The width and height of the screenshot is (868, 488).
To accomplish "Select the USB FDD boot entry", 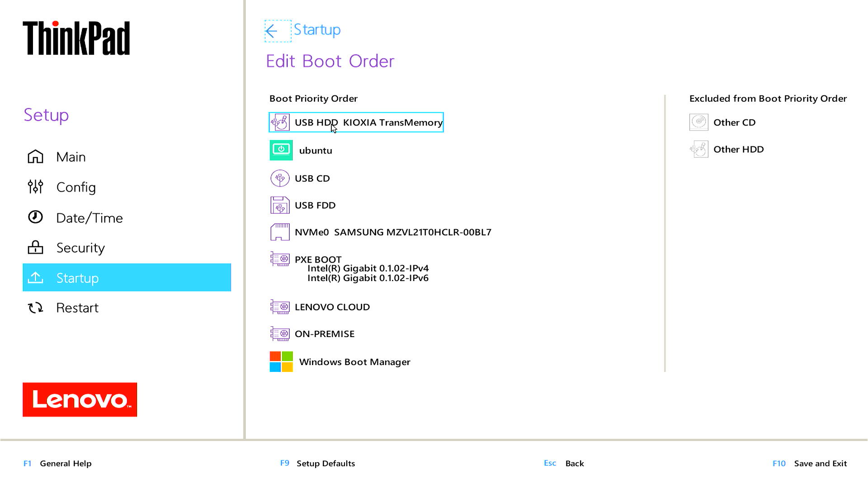I will 315,205.
